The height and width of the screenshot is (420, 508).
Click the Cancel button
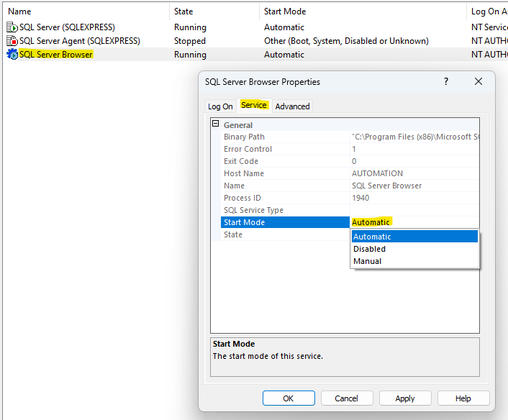pos(347,398)
